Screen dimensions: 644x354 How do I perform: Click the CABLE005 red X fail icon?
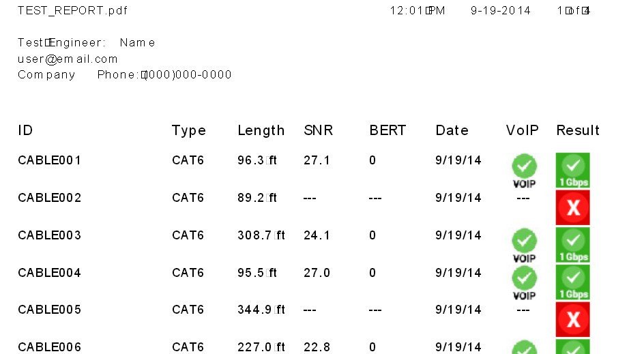(x=573, y=319)
